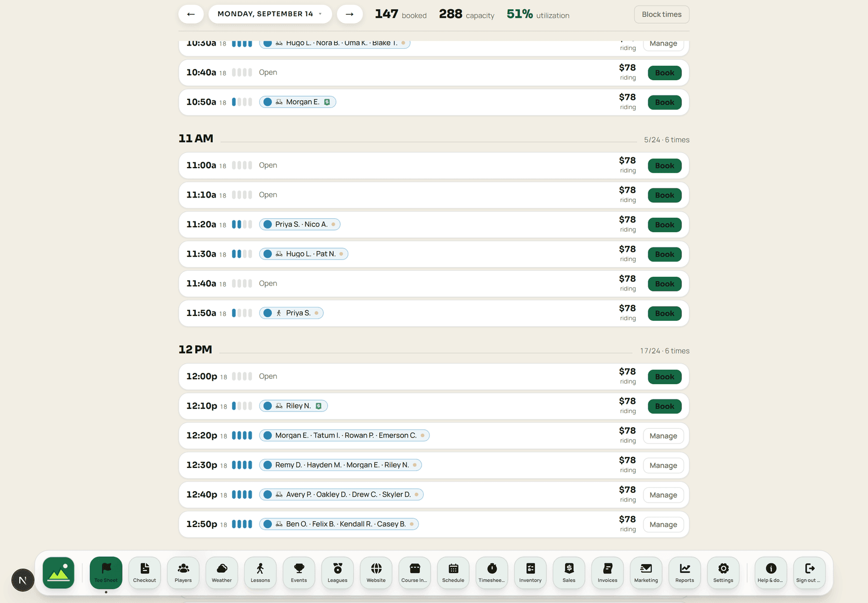Open the Weather dock icon

tap(222, 573)
